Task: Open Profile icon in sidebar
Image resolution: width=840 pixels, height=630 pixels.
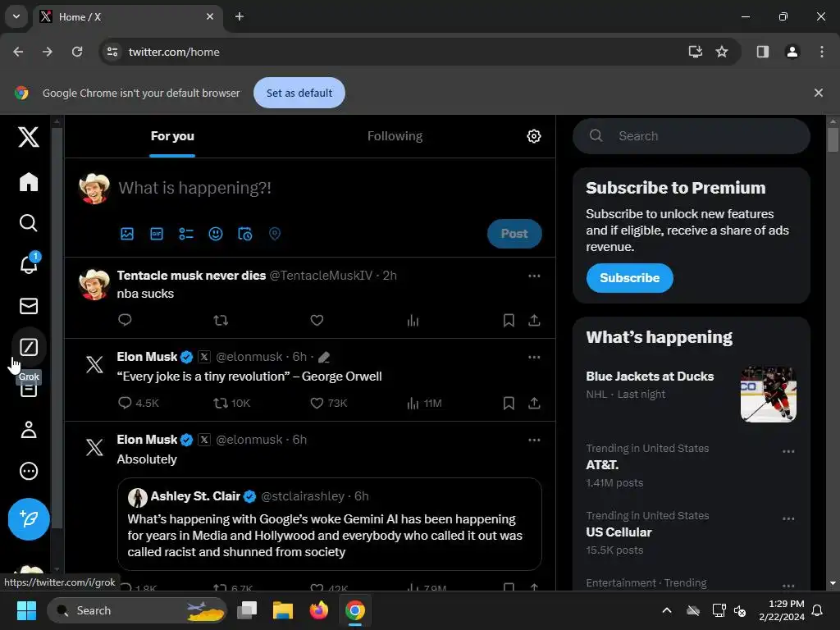Action: pyautogui.click(x=29, y=430)
